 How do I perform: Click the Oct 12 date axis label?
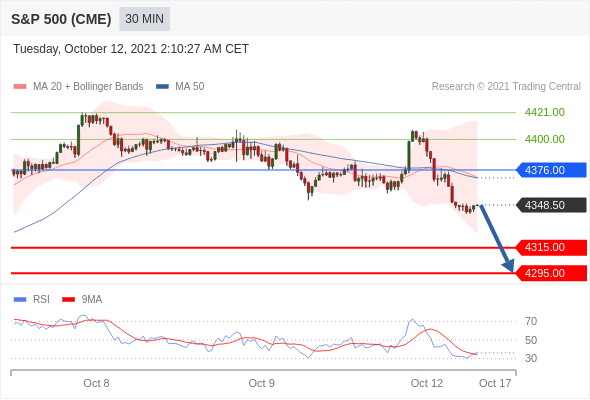427,383
